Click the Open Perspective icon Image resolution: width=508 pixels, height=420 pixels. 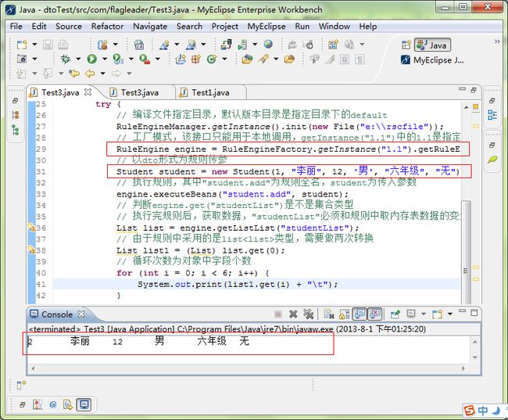[x=406, y=45]
